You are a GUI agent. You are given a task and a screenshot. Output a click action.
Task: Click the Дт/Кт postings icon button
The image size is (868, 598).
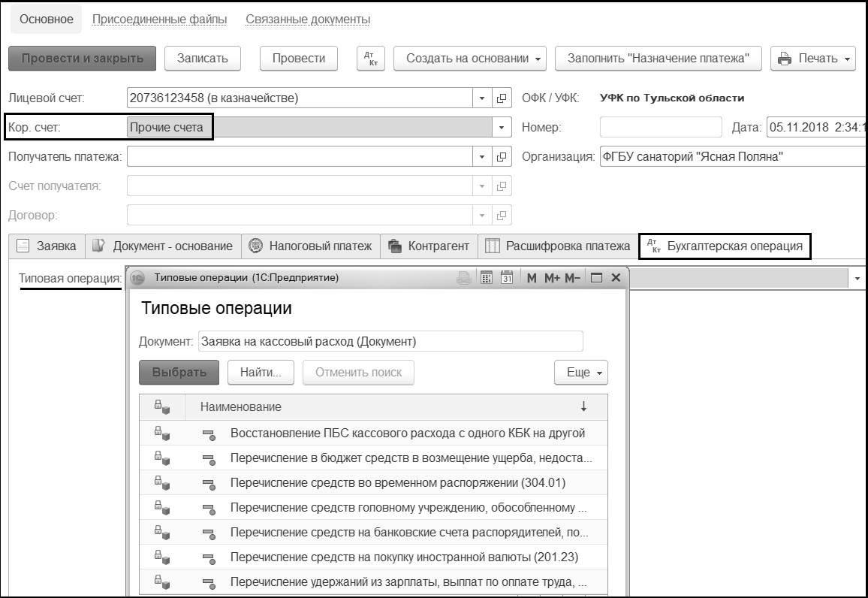pos(371,59)
